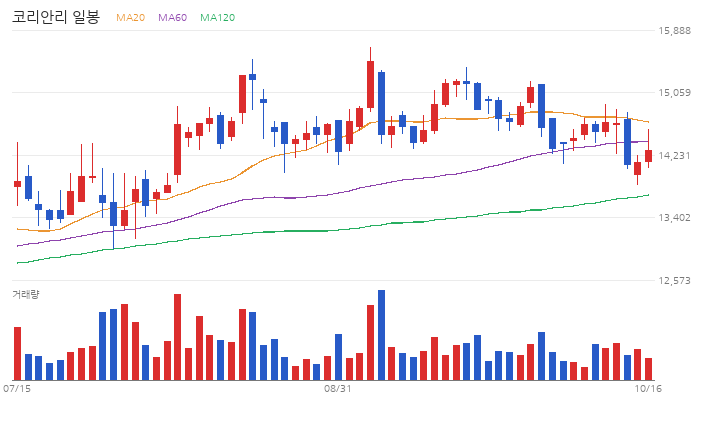
Task: Click the 15,888 price axis label
Action: [674, 31]
